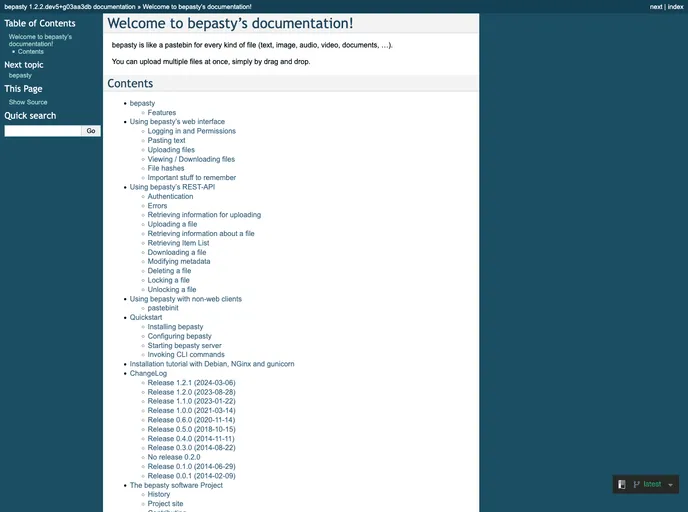Open 'Unlocking a file' link

click(172, 290)
